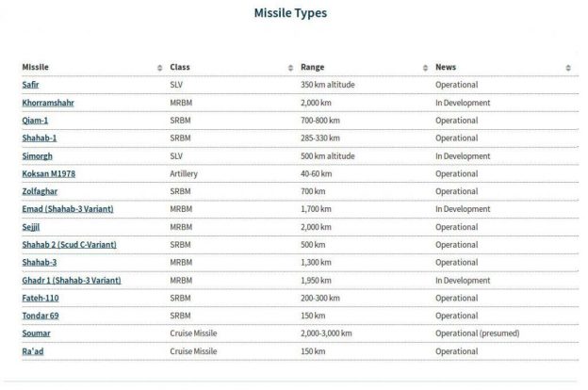This screenshot has height=390, width=588.
Task: Open the Koksan M1978 entry
Action: [x=51, y=173]
